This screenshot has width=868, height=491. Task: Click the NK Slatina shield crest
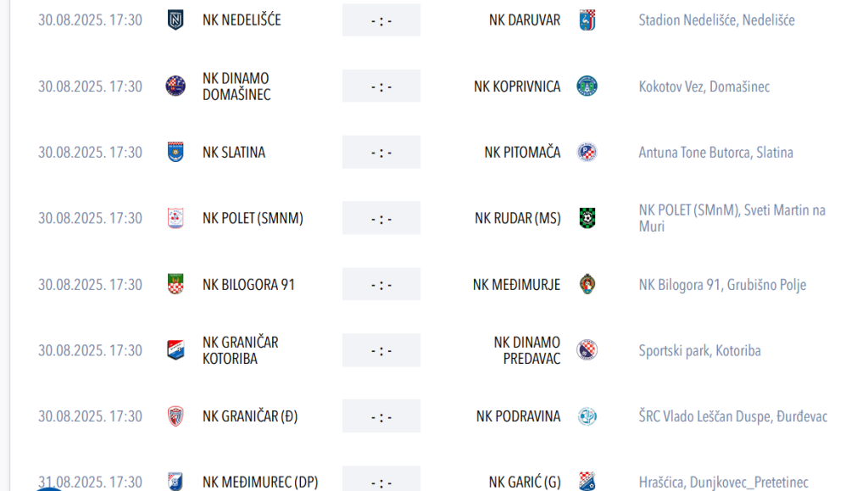point(175,153)
